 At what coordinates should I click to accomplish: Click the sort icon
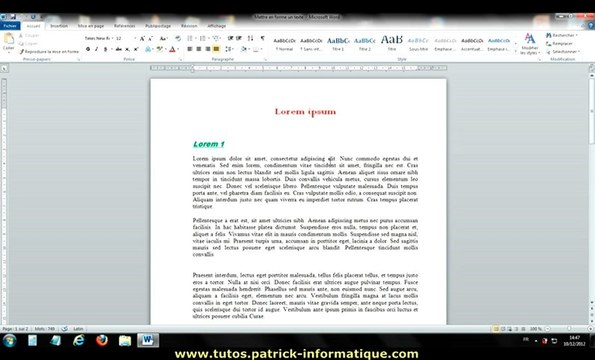(x=250, y=38)
